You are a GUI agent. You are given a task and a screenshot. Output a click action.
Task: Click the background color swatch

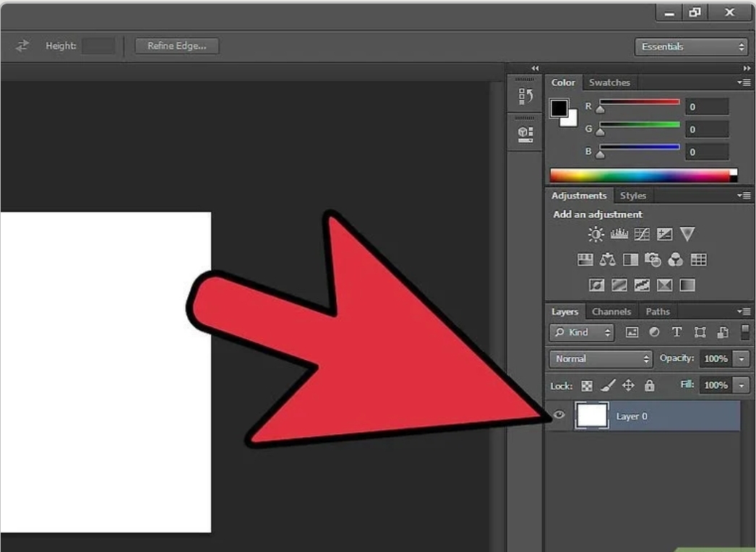coord(572,121)
